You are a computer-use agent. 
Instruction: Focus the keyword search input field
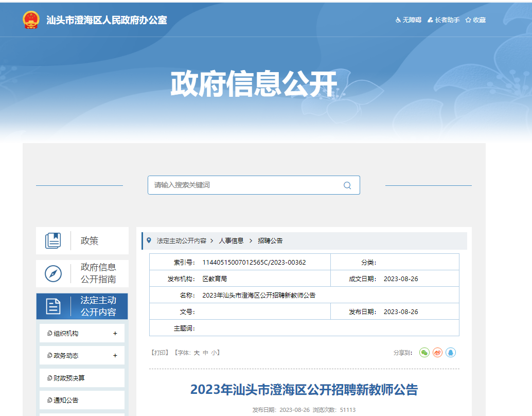tap(244, 185)
